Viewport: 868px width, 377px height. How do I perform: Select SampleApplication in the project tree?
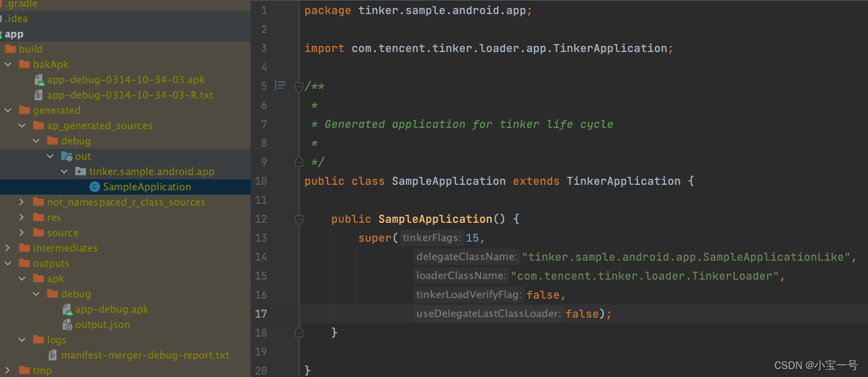(x=125, y=187)
